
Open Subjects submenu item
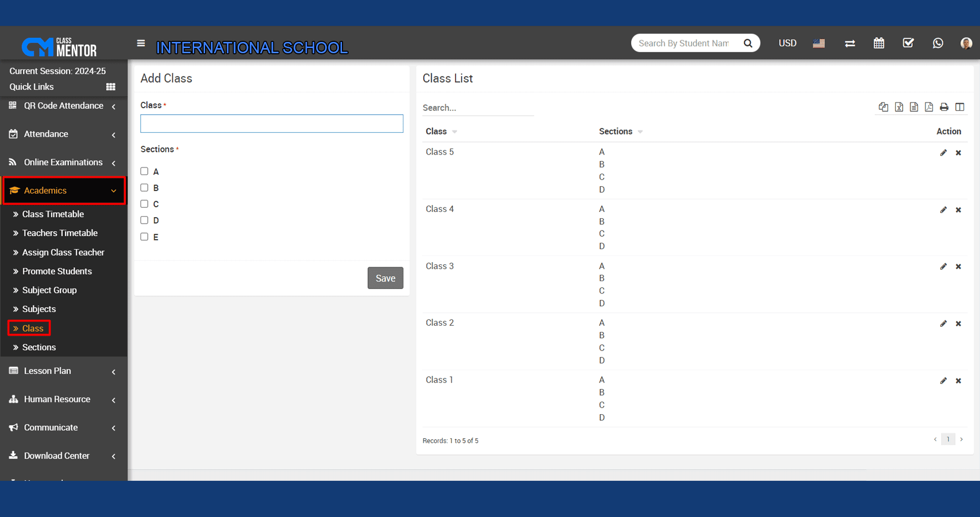39,309
